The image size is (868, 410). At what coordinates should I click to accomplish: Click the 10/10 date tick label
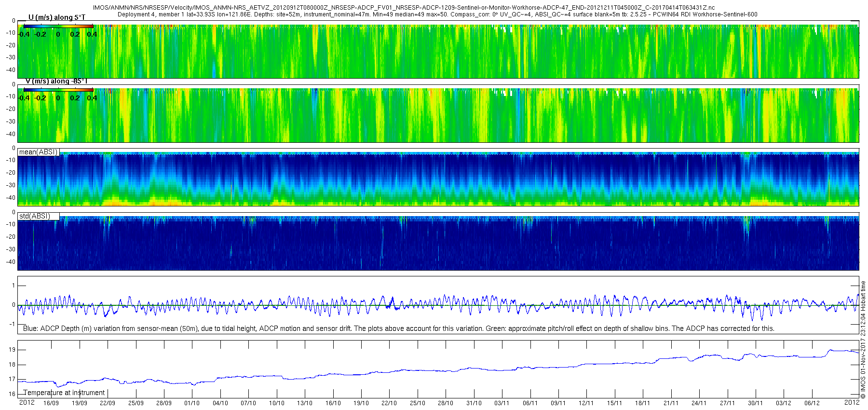277,403
